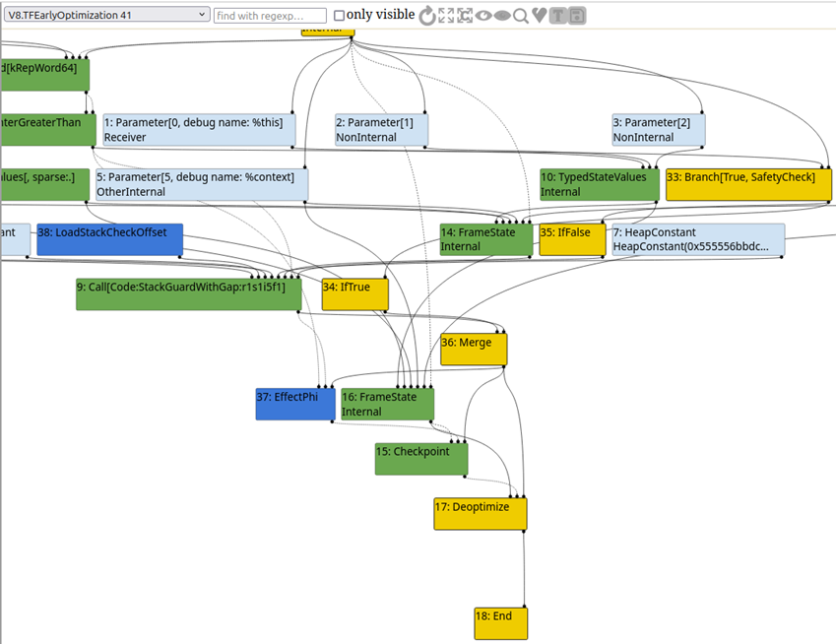Focus the find with regexp search field
Screen dimensions: 836x644
click(270, 16)
